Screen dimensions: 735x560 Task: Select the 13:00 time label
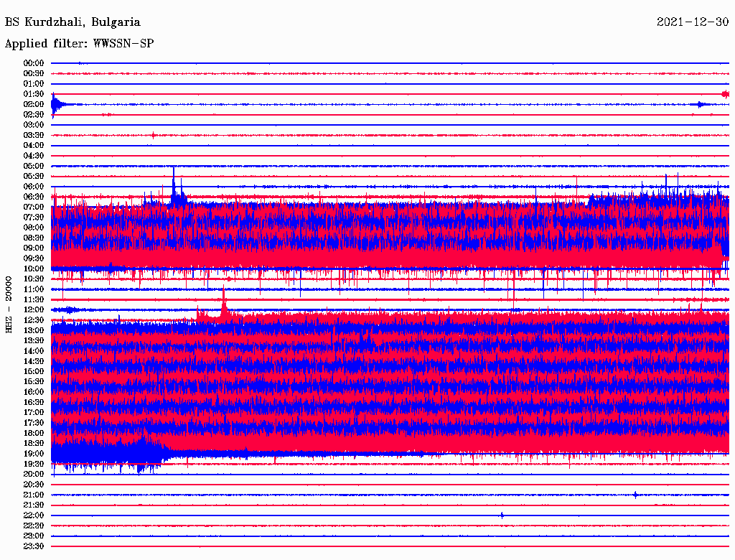34,331
